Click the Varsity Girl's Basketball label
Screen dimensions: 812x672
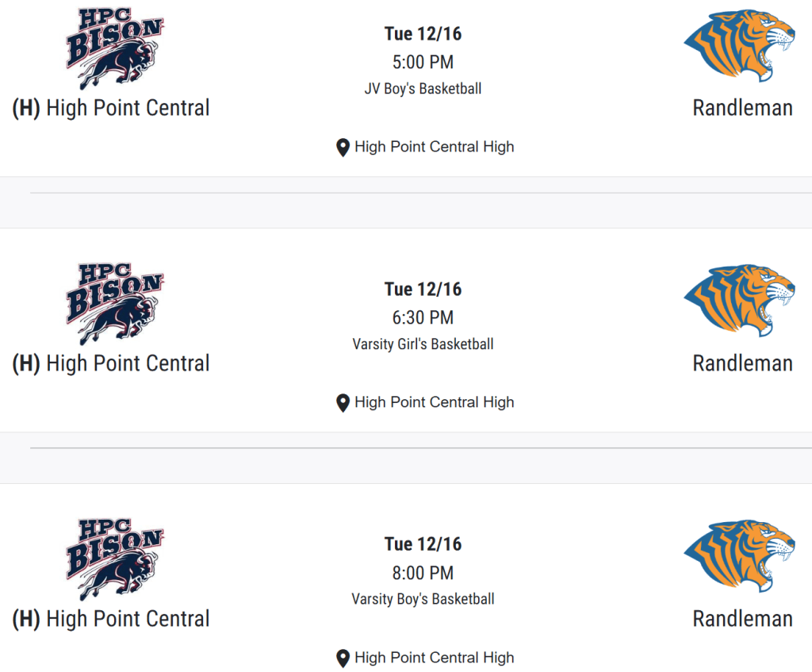(x=423, y=344)
